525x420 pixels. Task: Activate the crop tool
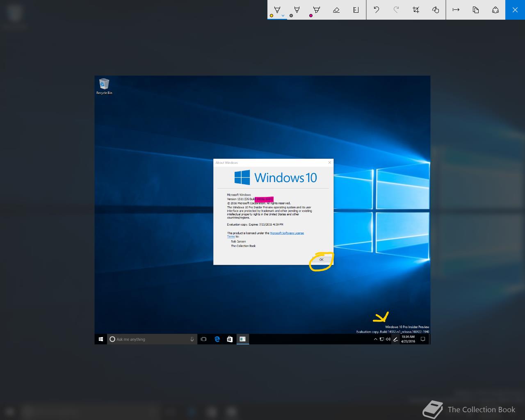coord(416,10)
